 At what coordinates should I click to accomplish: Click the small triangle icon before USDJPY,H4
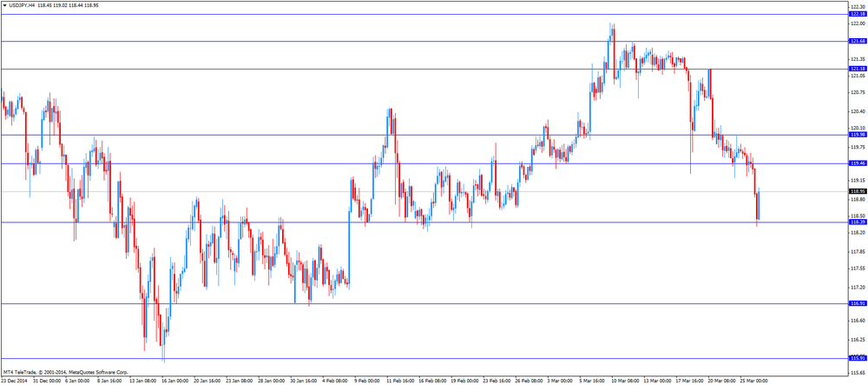pyautogui.click(x=4, y=4)
